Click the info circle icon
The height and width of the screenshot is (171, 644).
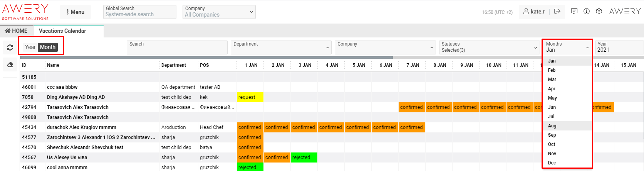[586, 12]
